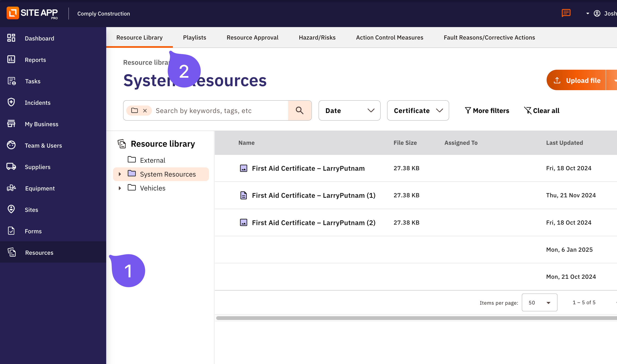Image resolution: width=617 pixels, height=364 pixels.
Task: Open Incidents shield icon
Action: (x=11, y=102)
